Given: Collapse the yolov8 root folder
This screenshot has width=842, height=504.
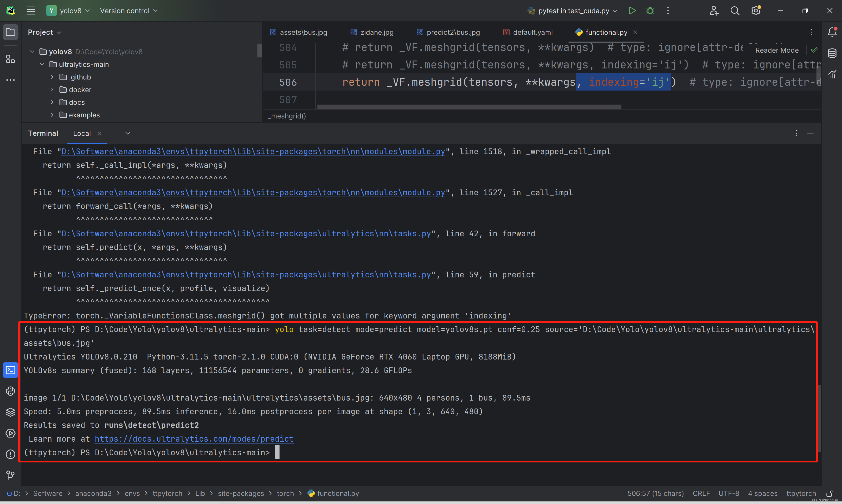Looking at the screenshot, I should 32,52.
